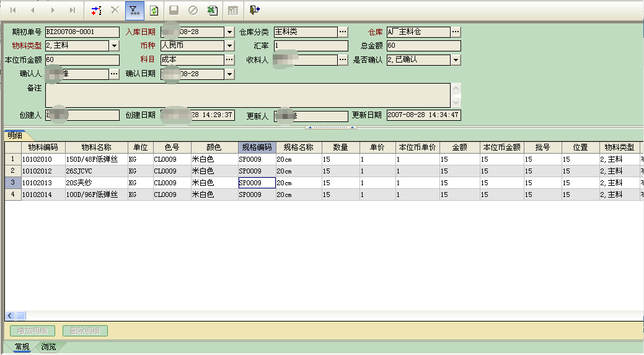This screenshot has height=355, width=644.
Task: Open the 入库日期 date picker dropdown
Action: click(x=229, y=32)
